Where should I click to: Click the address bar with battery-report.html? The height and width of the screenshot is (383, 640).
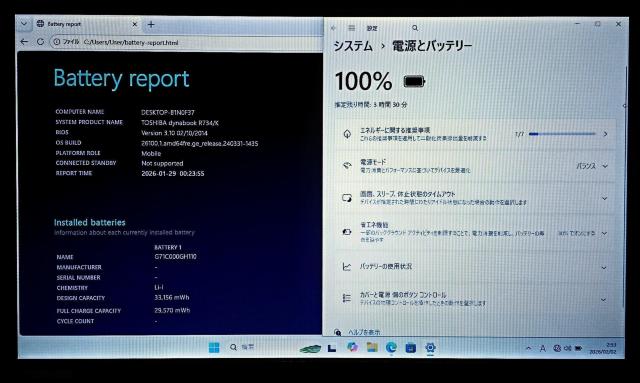click(x=187, y=42)
